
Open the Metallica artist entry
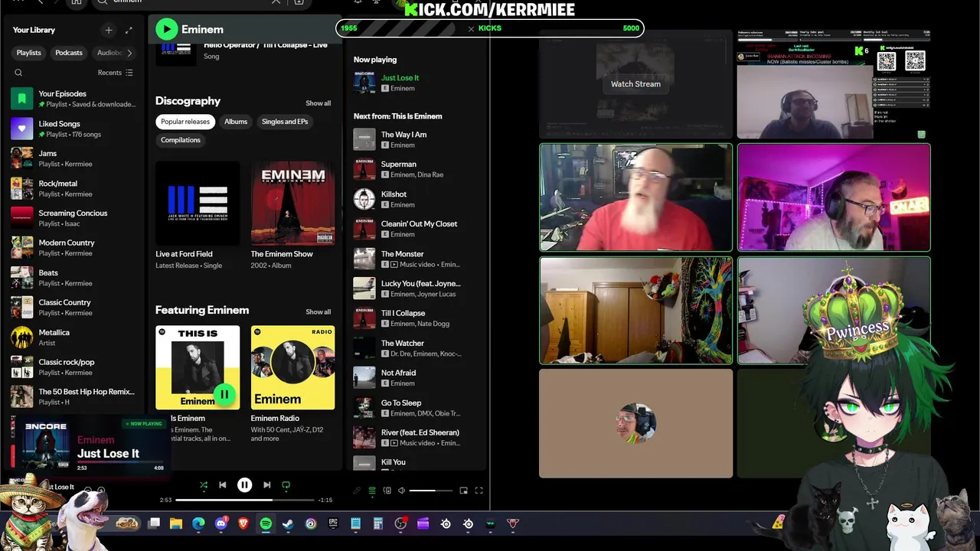73,337
